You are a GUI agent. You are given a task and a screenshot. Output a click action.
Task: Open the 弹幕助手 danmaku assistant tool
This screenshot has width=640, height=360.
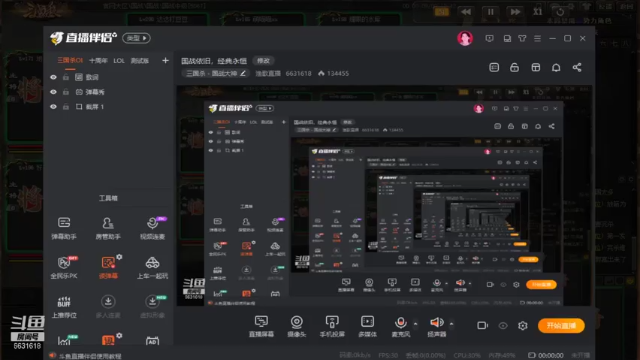click(64, 228)
